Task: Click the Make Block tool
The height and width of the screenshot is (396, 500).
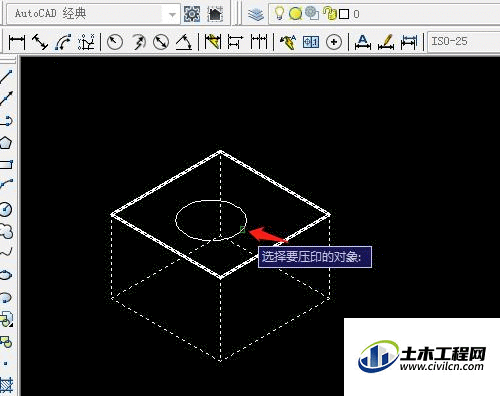Action: click(7, 342)
